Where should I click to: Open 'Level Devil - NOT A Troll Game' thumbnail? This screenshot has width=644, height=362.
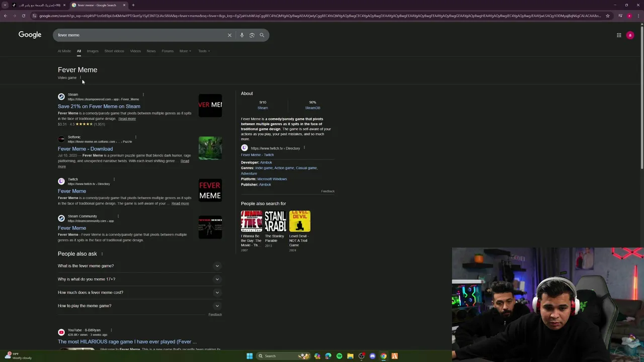point(300,221)
